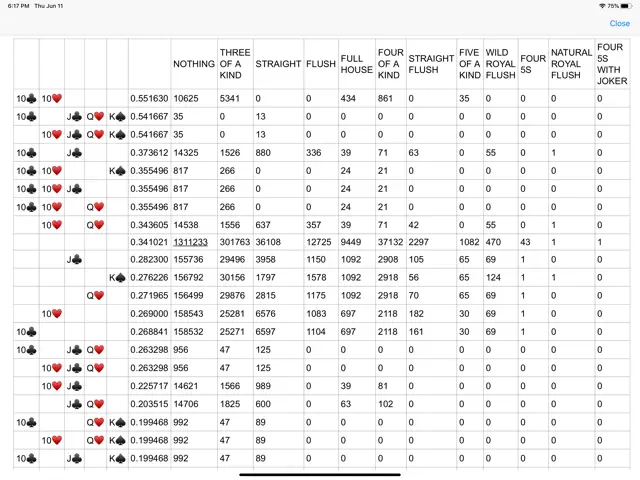Viewport: 640px width, 480px height.
Task: Click the value 36108
Action: click(268, 242)
